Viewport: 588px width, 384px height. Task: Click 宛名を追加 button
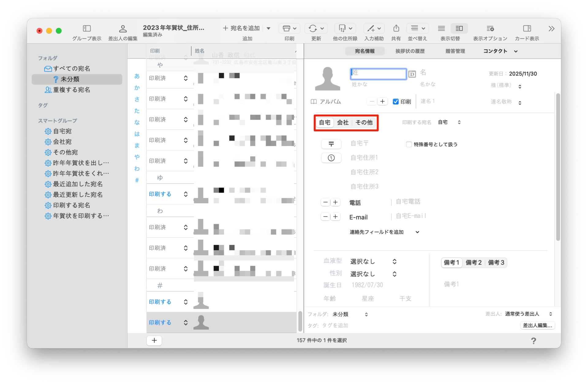pos(242,28)
